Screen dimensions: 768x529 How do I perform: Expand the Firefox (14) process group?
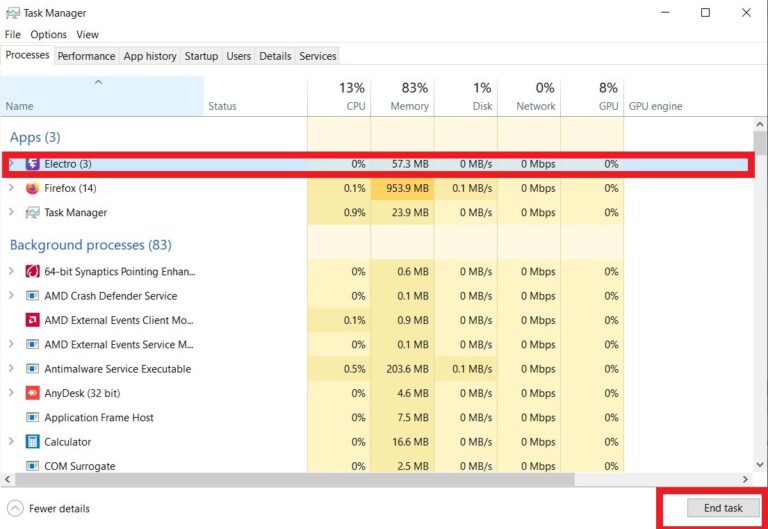[11, 188]
